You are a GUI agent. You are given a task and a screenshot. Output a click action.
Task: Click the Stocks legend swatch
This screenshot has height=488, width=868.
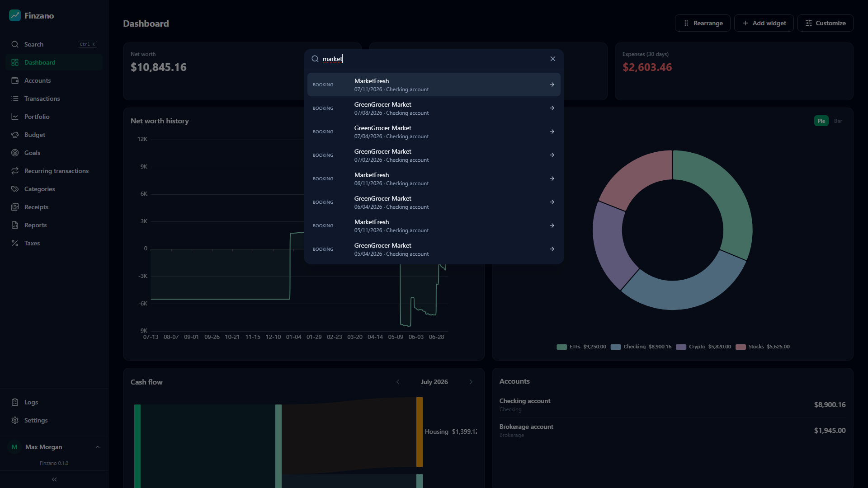741,347
